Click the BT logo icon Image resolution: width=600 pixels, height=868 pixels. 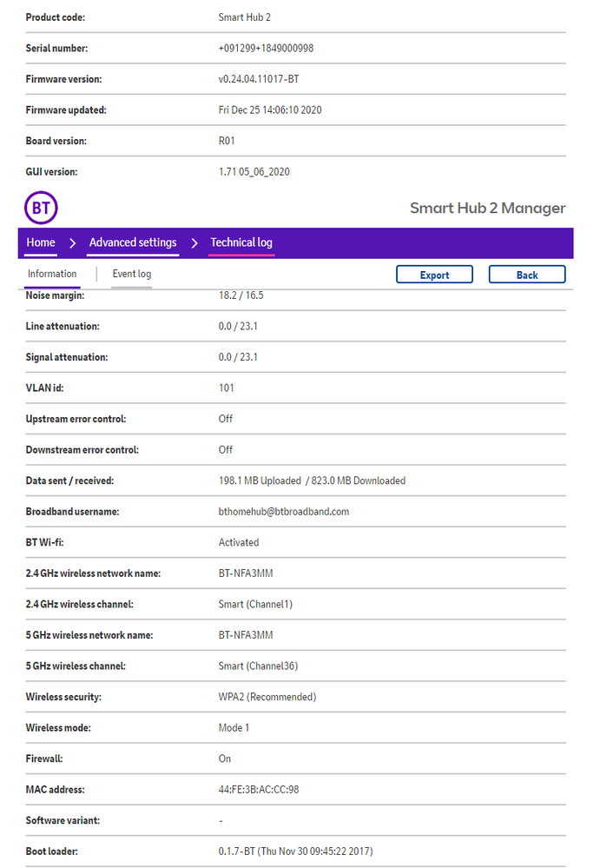tap(41, 209)
